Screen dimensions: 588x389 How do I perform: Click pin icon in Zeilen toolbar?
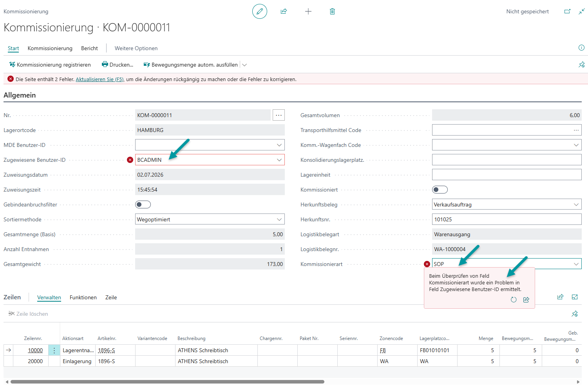pyautogui.click(x=575, y=313)
